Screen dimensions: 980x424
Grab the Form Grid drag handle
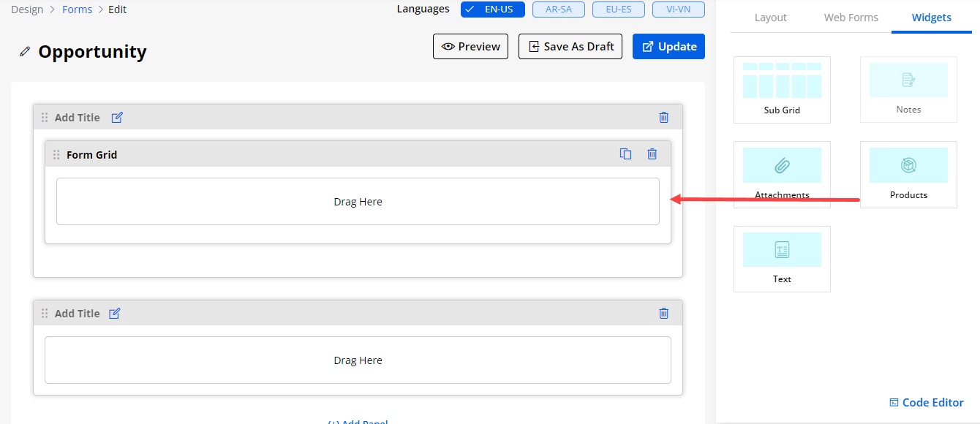point(56,155)
